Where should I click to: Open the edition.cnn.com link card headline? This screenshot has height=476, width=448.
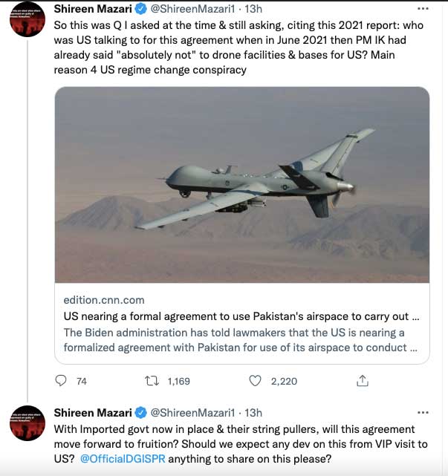tap(242, 316)
